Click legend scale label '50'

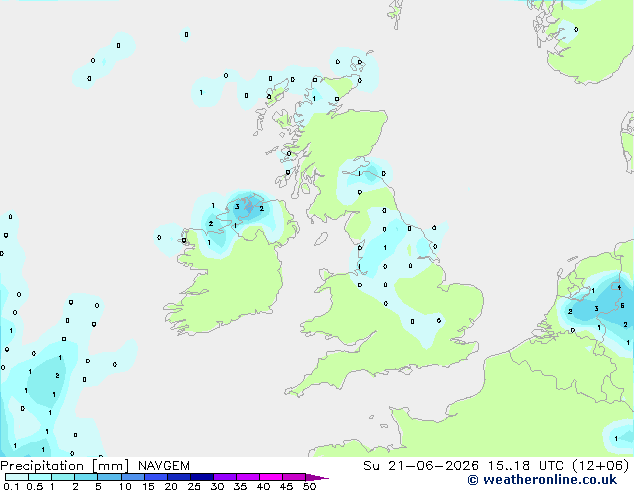(309, 486)
